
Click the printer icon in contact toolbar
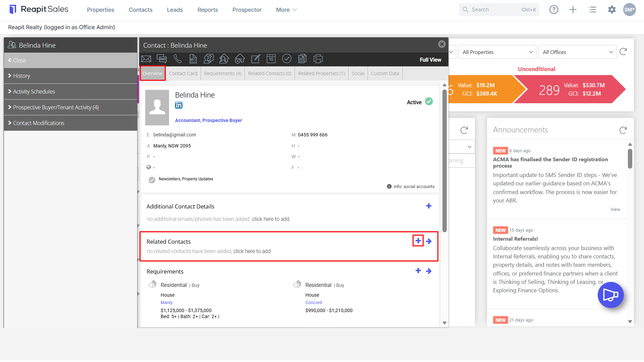318,59
